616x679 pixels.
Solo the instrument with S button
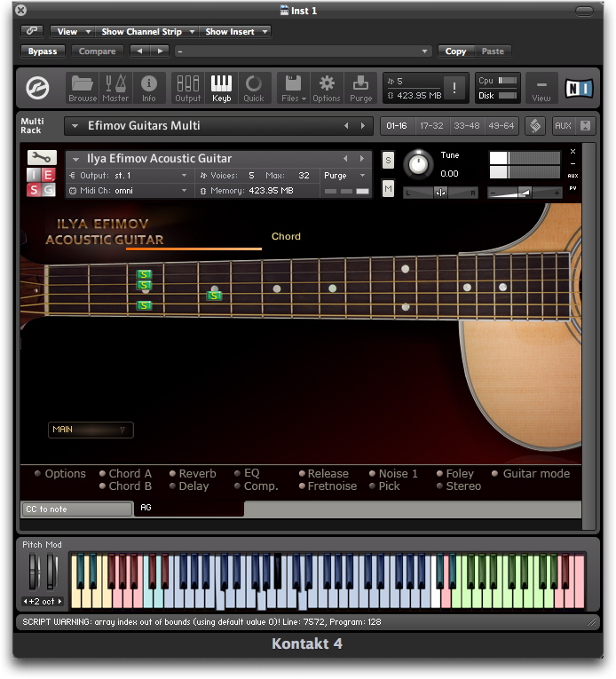[x=388, y=160]
